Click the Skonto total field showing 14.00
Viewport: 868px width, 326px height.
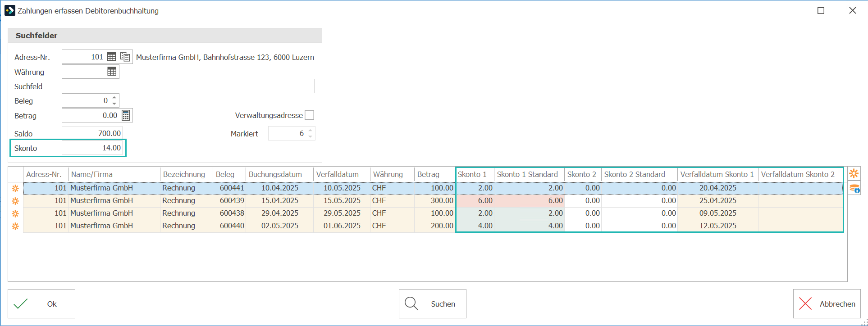coord(92,148)
